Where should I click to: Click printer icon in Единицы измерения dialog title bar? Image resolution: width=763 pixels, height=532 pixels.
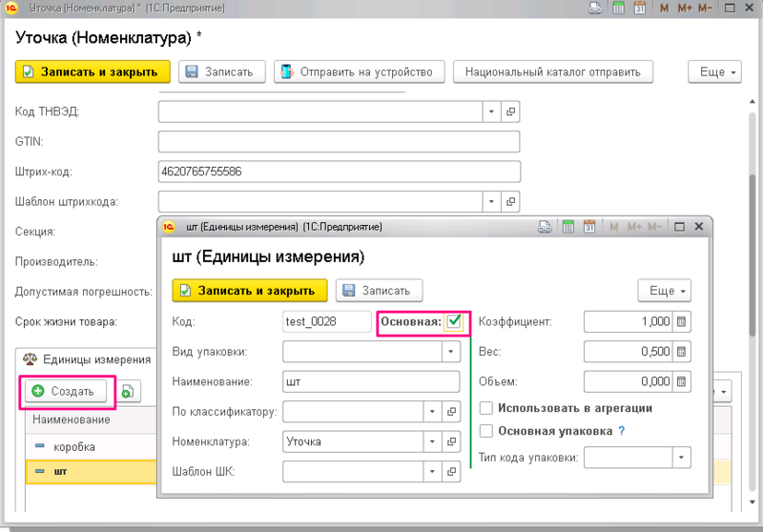pos(544,227)
